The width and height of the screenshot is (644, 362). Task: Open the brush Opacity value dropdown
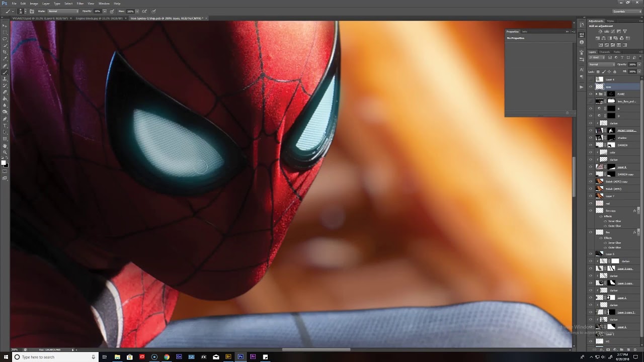[x=106, y=11]
